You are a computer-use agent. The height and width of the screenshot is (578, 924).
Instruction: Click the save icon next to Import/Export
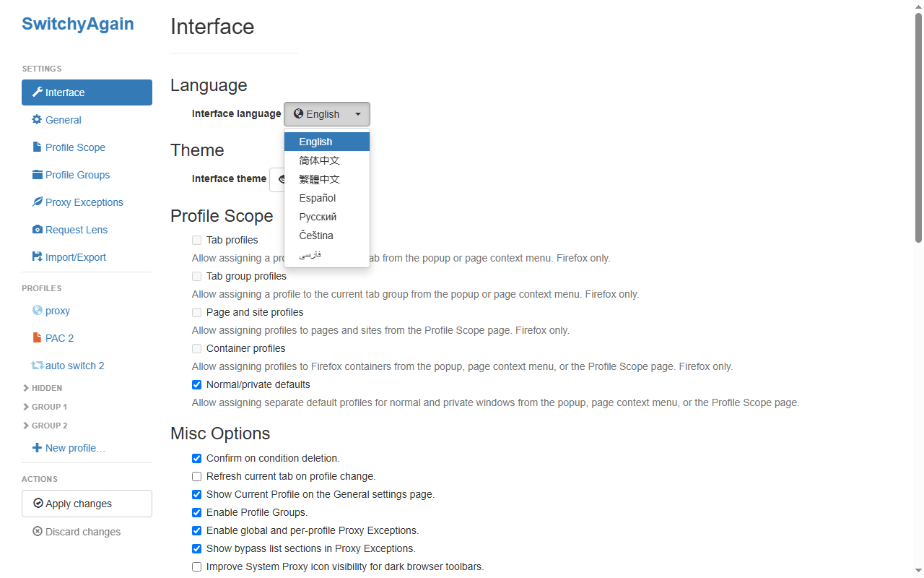click(37, 257)
